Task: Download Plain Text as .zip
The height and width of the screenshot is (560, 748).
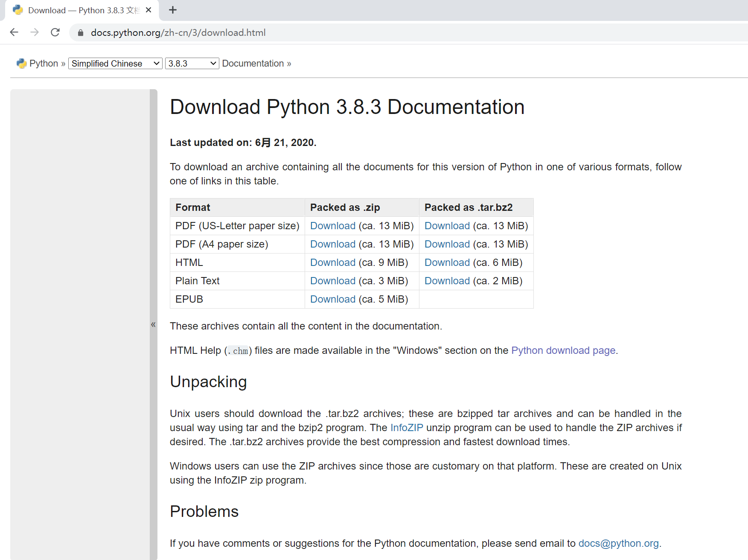Action: pyautogui.click(x=333, y=281)
